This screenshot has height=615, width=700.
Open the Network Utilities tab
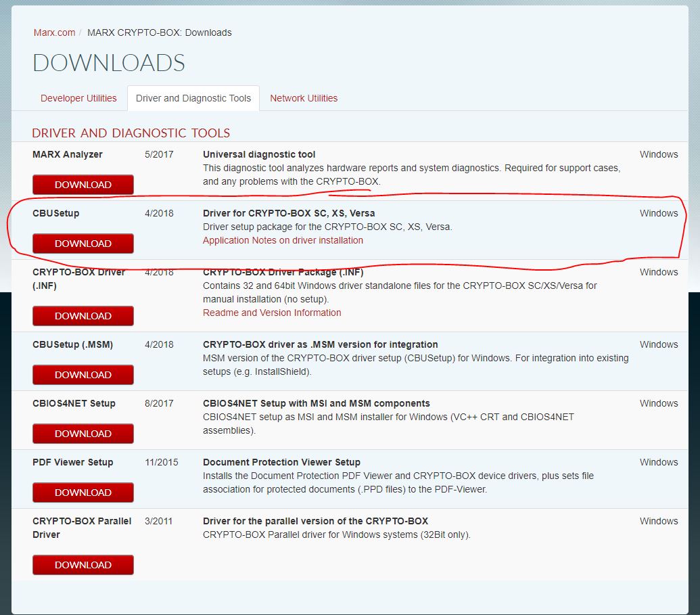click(304, 98)
